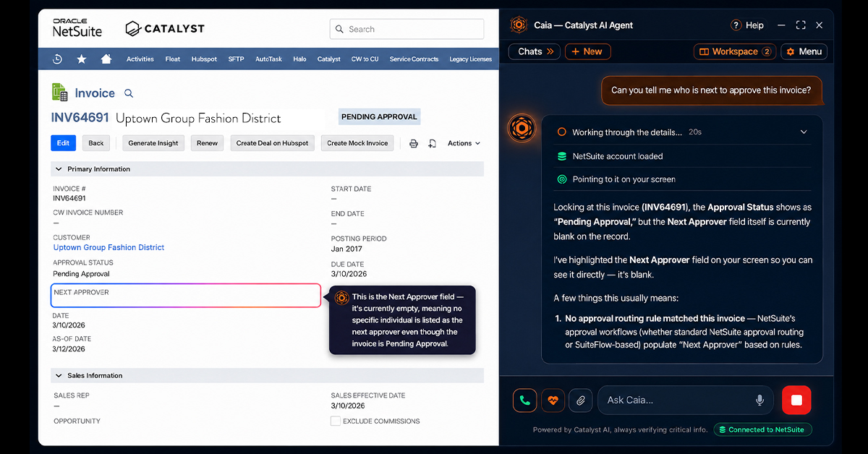The width and height of the screenshot is (868, 454).
Task: Expand Caia panel to full screen
Action: 801,25
